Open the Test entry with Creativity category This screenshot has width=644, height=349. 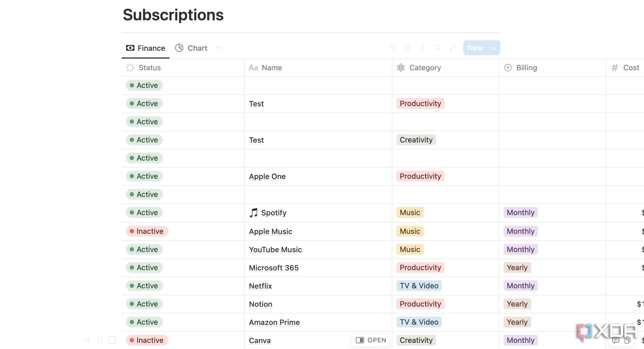pyautogui.click(x=256, y=140)
